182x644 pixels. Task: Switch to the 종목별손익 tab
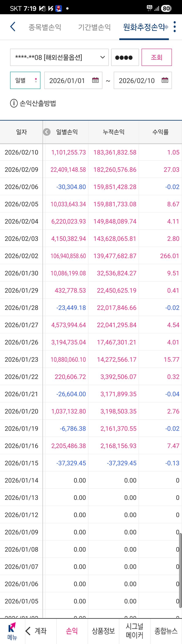click(x=45, y=27)
